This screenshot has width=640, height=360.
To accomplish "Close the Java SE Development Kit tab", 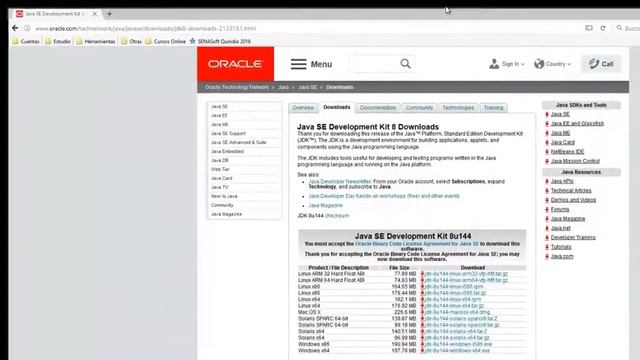I will point(95,14).
